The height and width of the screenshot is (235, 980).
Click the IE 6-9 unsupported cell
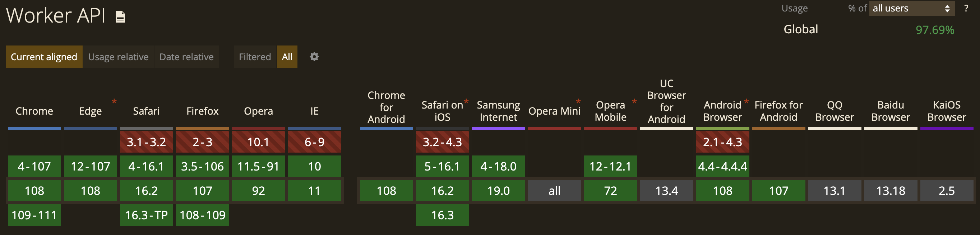click(x=314, y=142)
